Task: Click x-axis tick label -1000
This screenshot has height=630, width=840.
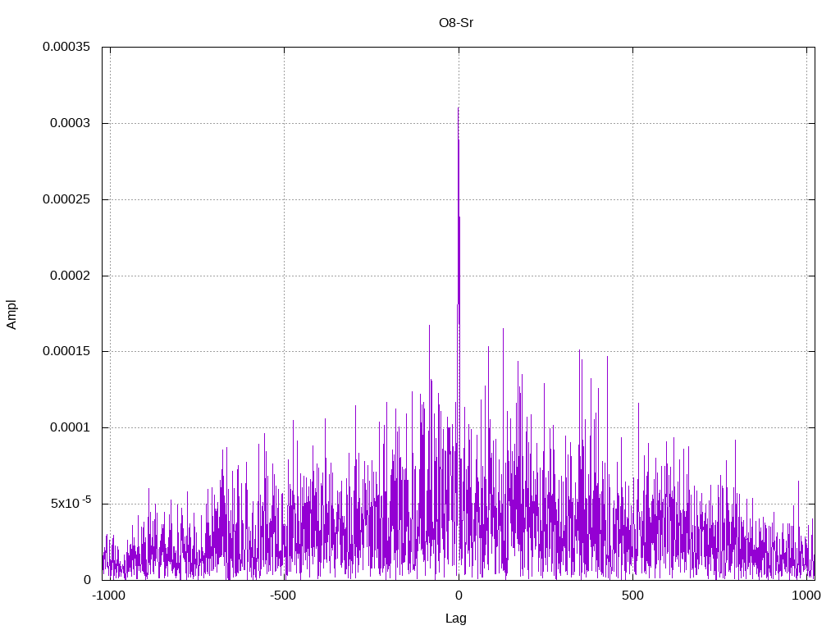Action: 109,596
